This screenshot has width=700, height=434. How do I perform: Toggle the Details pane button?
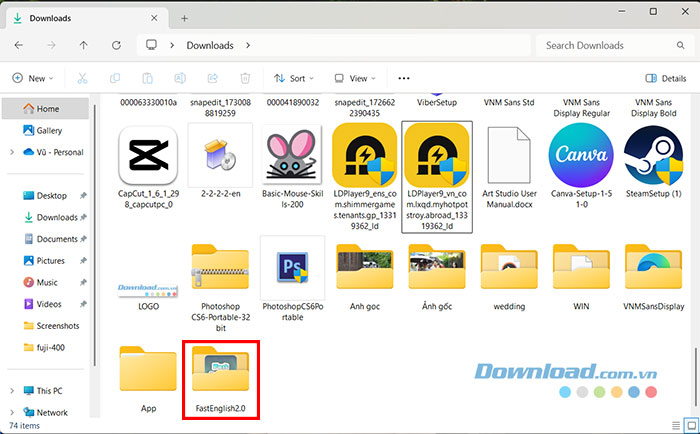pyautogui.click(x=666, y=78)
